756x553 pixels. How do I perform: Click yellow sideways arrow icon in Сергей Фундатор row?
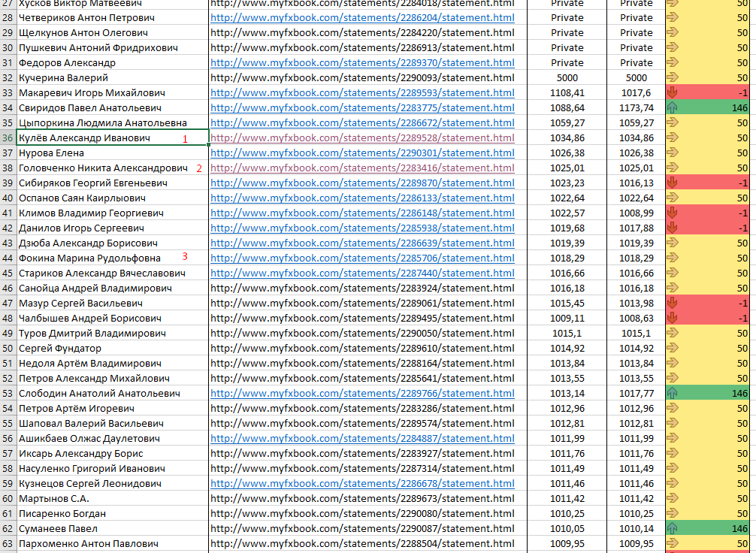click(x=672, y=348)
